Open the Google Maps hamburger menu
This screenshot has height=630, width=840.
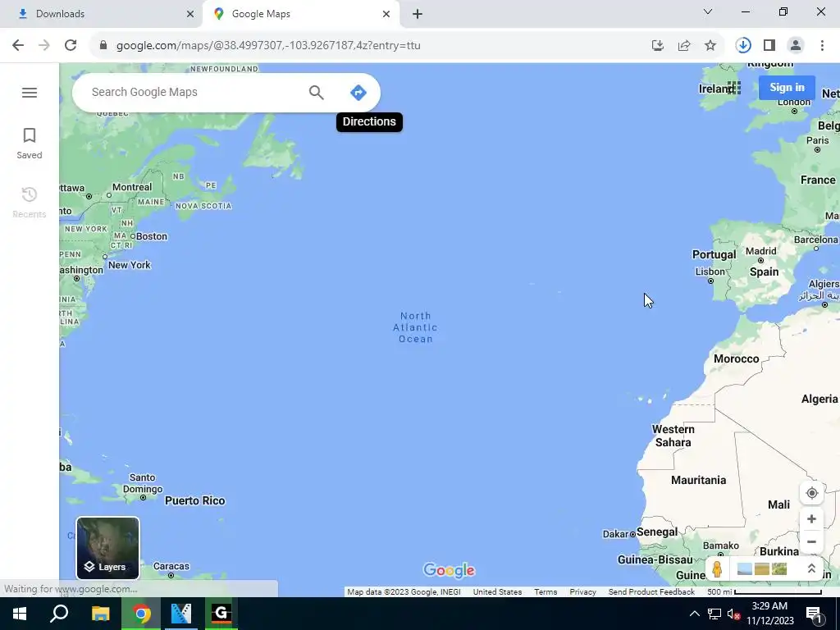click(30, 93)
